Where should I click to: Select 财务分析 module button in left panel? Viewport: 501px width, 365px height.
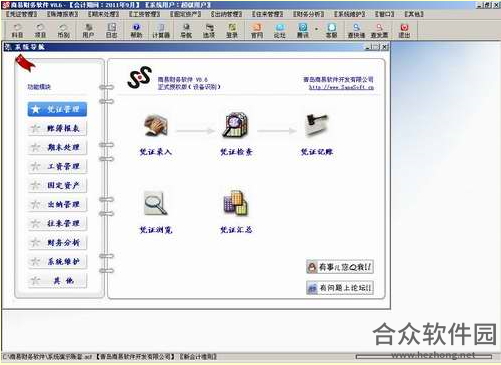tap(57, 242)
